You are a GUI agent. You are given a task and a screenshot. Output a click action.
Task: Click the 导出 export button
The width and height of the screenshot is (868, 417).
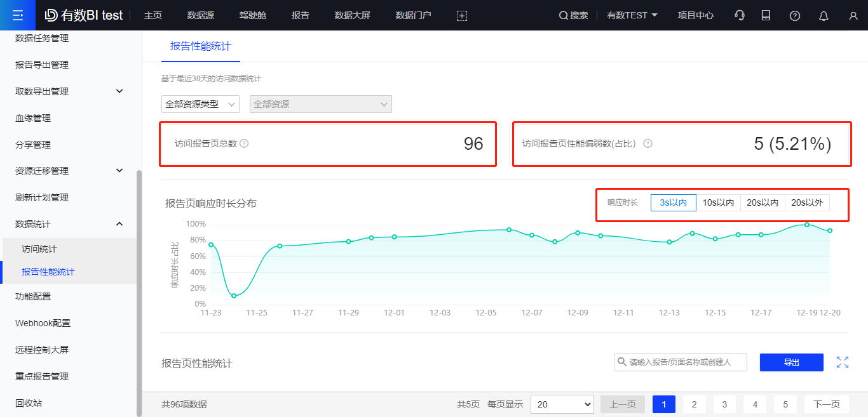click(791, 362)
